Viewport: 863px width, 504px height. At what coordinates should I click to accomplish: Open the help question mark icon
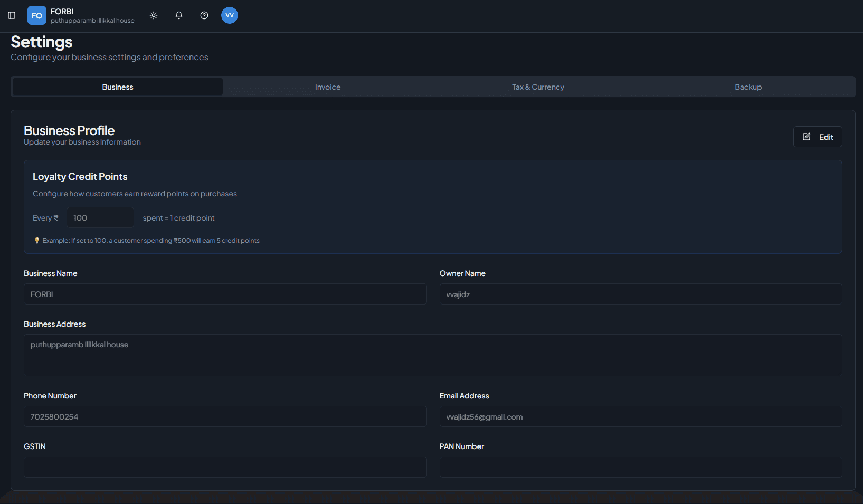click(x=204, y=15)
